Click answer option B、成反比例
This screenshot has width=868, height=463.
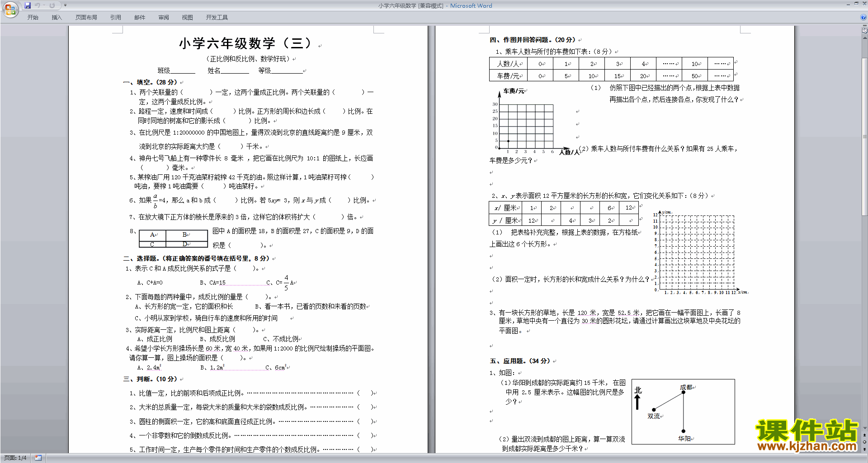[x=217, y=339]
